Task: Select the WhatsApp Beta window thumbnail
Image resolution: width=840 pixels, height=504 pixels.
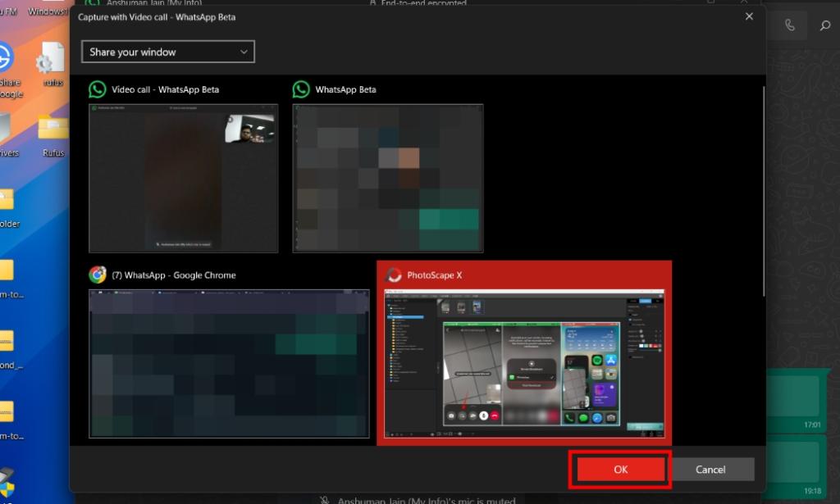Action: (x=388, y=178)
